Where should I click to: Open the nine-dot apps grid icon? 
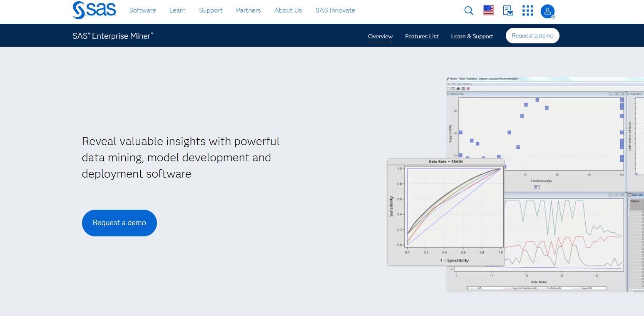point(527,11)
